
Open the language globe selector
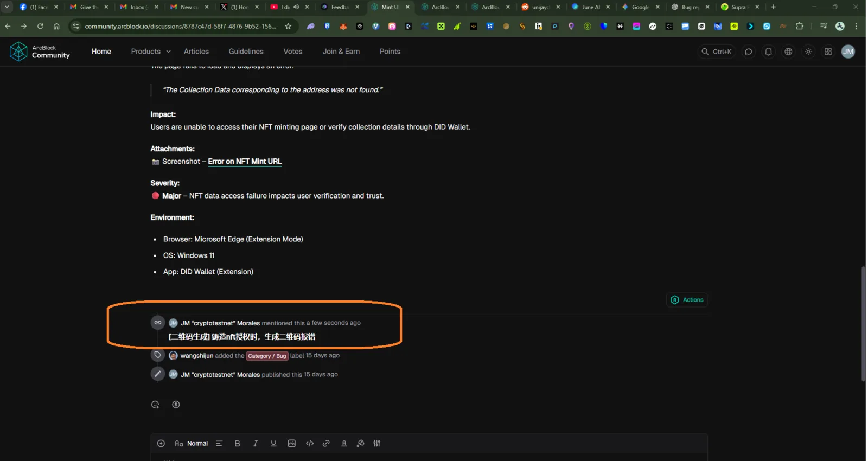[x=788, y=52]
